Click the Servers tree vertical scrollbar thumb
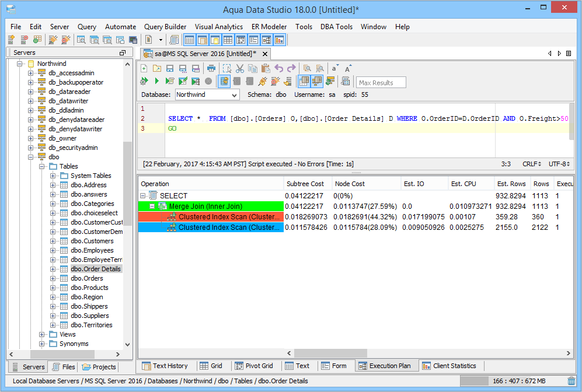This screenshot has width=582, height=392. pos(127,183)
